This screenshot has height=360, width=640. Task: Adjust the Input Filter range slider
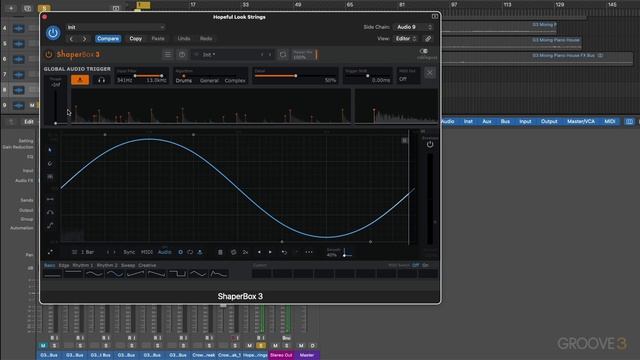click(x=148, y=76)
